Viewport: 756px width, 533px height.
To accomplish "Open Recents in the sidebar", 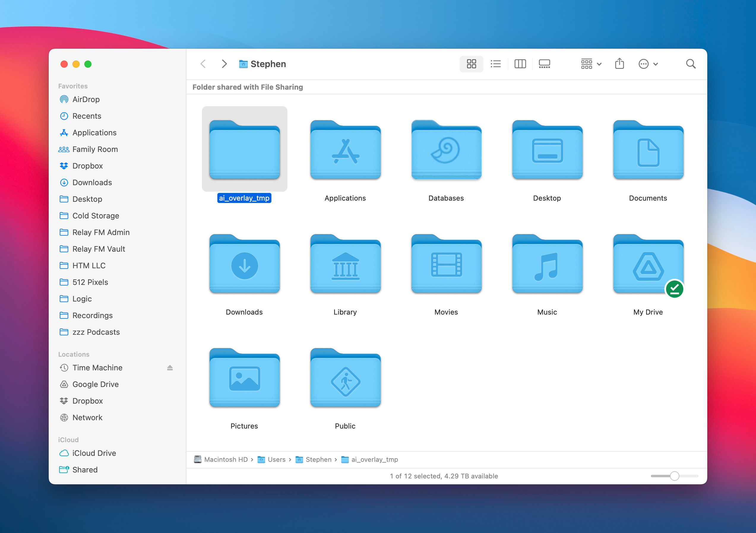I will point(117,116).
